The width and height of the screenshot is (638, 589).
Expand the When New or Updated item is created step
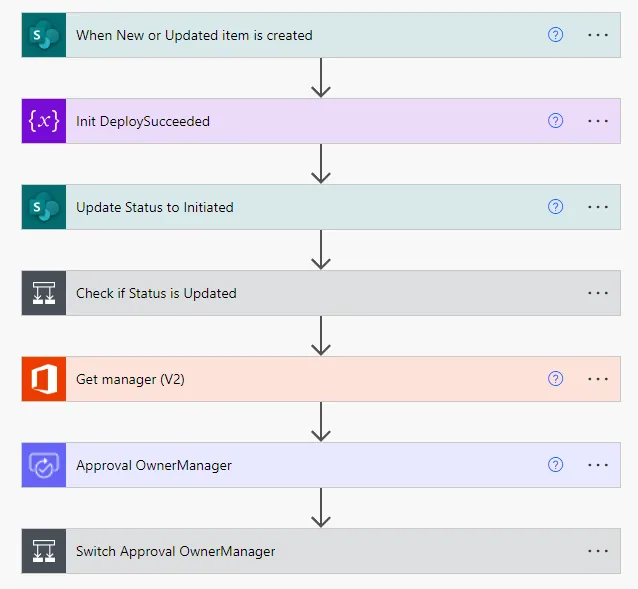321,35
